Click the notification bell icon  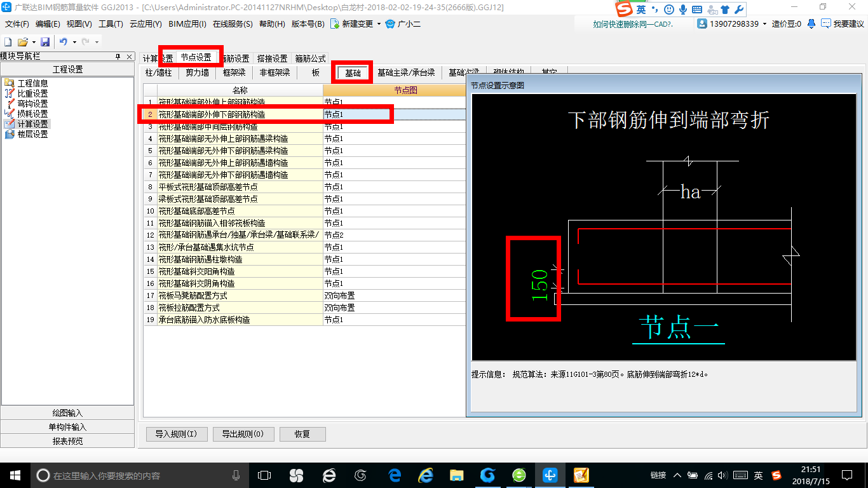click(x=811, y=24)
